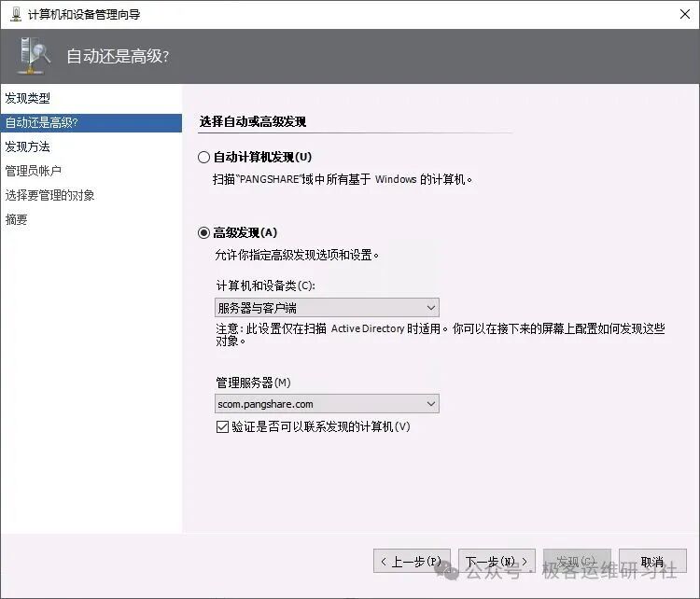The width and height of the screenshot is (700, 599).
Task: Go to the 管理员帐户 wizard step
Action: click(34, 171)
